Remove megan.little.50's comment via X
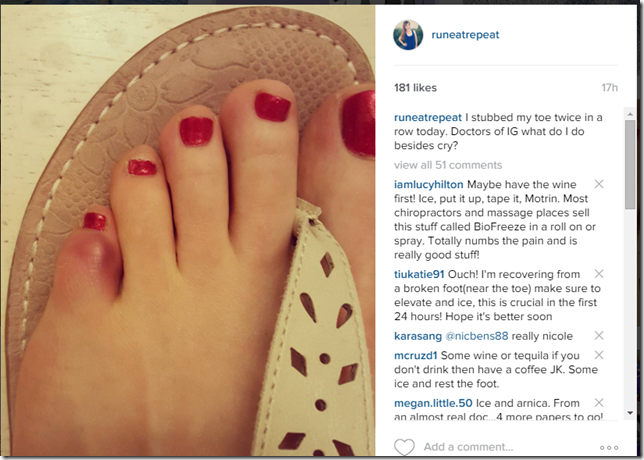644x460 pixels. (x=599, y=402)
